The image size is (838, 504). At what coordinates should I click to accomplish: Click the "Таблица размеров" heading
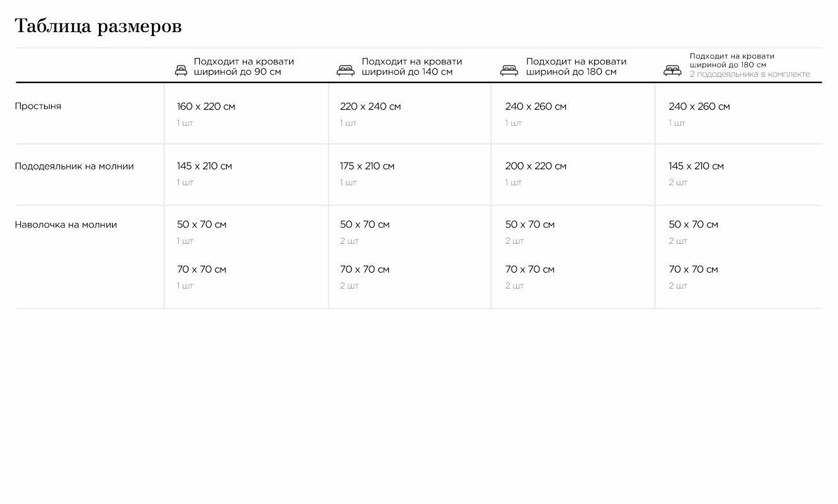(98, 26)
